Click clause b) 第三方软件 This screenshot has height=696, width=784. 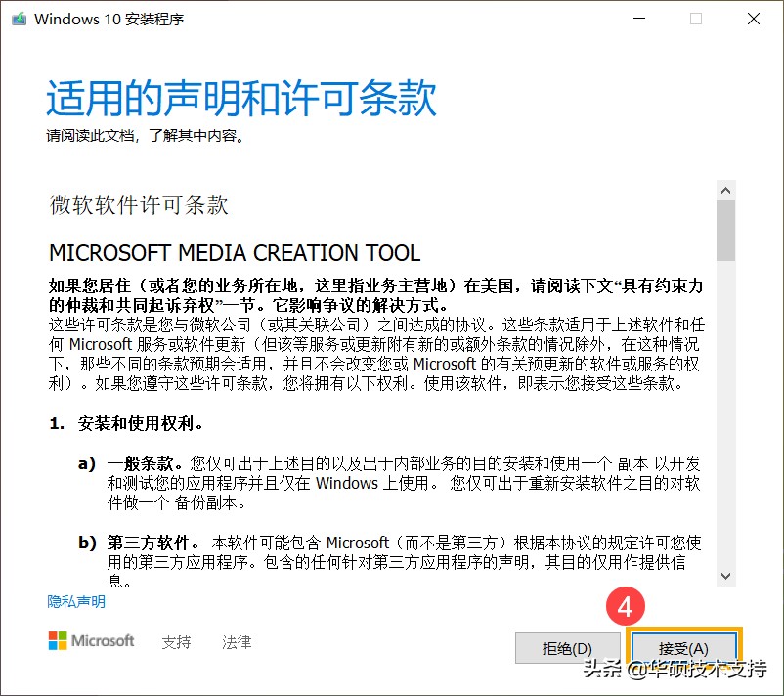140,543
